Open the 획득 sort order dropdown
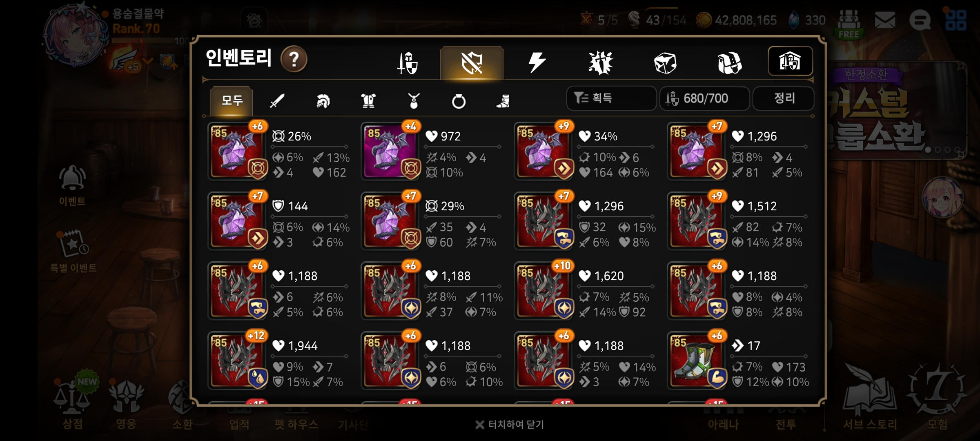 tap(611, 98)
